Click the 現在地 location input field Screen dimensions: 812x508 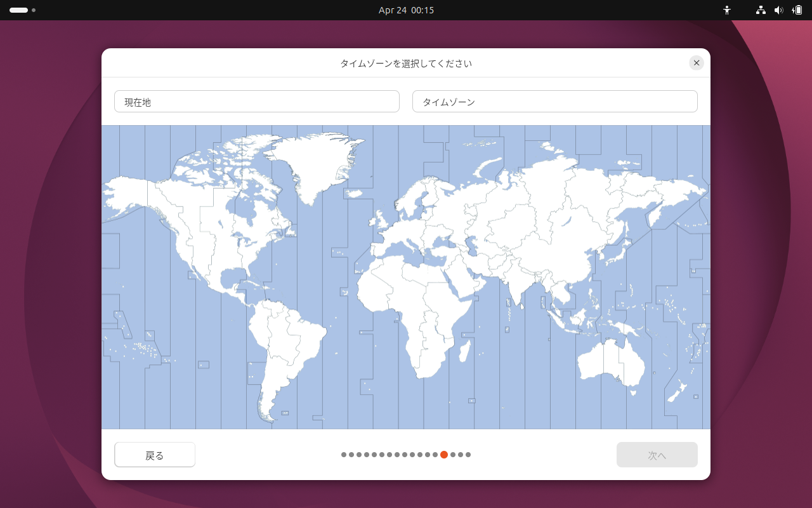(256, 101)
